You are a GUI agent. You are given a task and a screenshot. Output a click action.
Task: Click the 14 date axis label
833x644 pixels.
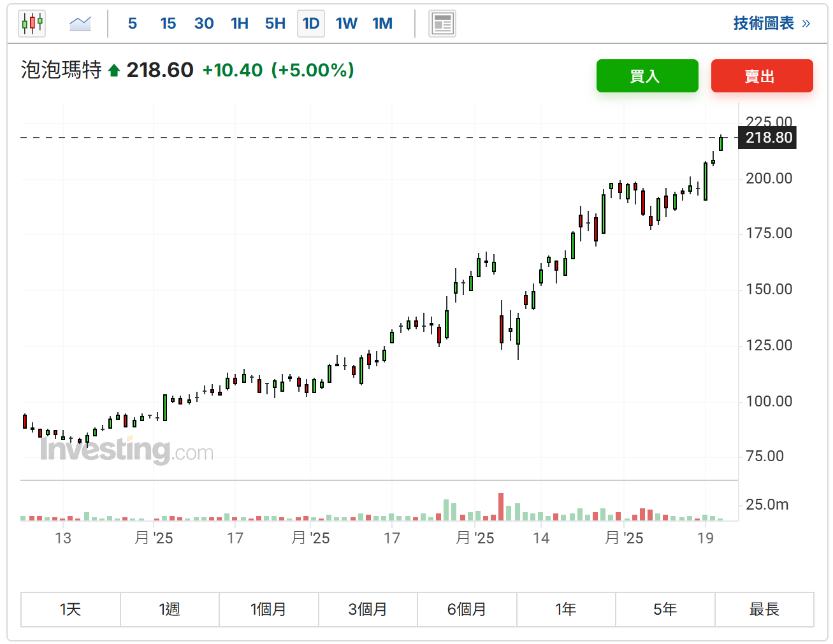tap(541, 538)
